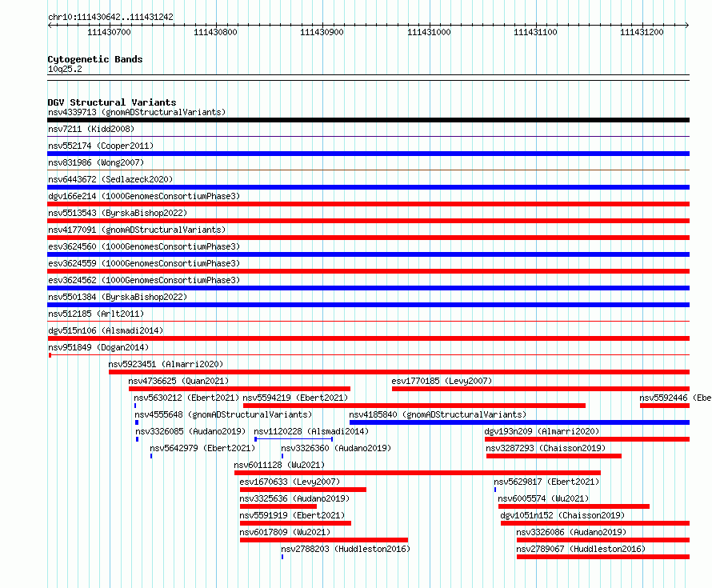Screen dimensions: 712x588
Task: Click the partially shown nsv5592446 label
Action: 675,398
